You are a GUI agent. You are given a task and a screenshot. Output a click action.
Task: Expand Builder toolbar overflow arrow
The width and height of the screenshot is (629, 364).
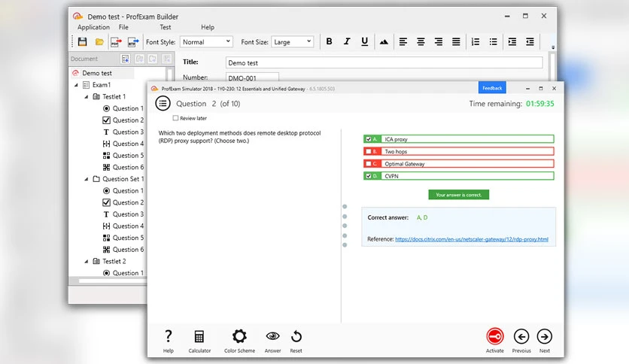pos(553,47)
